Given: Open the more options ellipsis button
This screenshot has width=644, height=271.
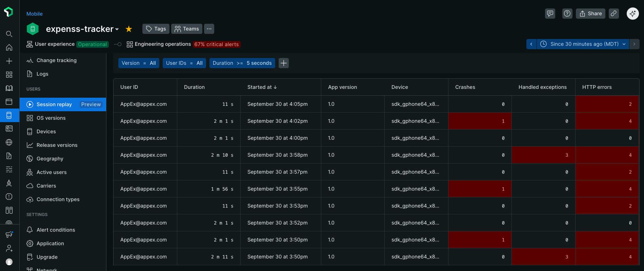Looking at the screenshot, I should (x=209, y=29).
